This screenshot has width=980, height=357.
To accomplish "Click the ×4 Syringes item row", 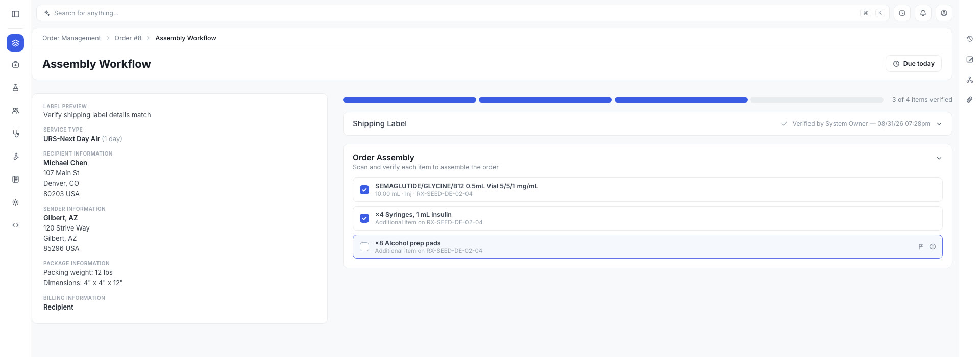I will coord(647,218).
